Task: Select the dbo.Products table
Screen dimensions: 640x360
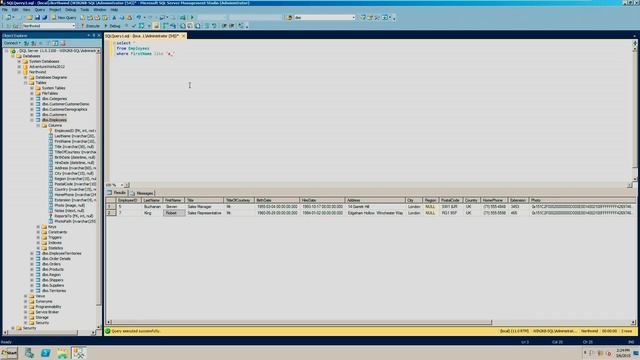Action: [x=53, y=269]
